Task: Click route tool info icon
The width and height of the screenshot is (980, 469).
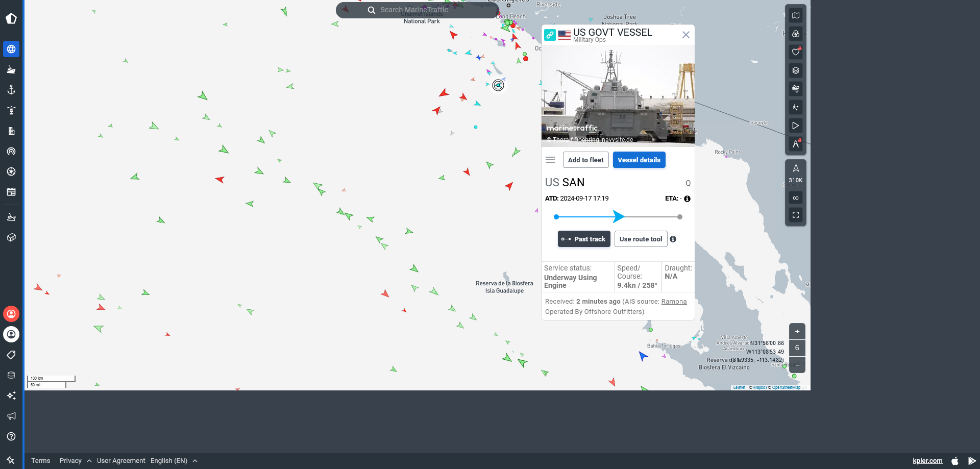Action: click(673, 239)
